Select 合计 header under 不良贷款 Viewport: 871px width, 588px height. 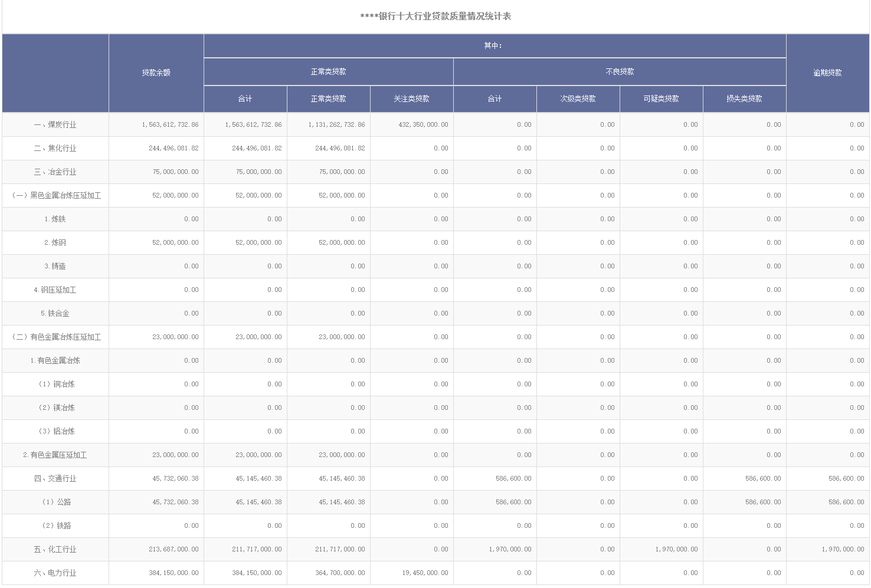tap(495, 98)
